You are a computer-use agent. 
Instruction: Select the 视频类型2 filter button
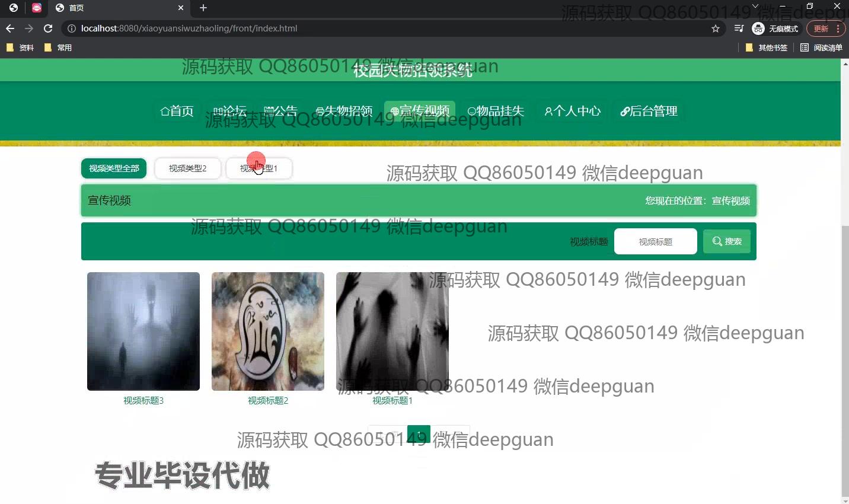click(x=187, y=168)
